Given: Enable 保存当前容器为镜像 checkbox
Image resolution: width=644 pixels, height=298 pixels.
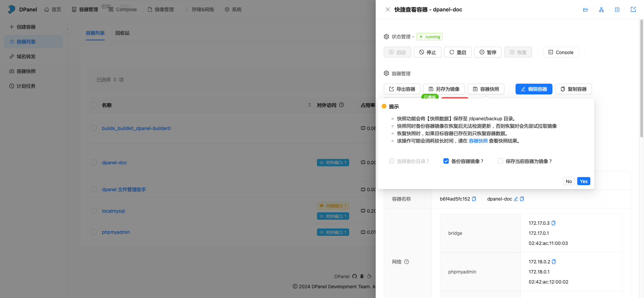Looking at the screenshot, I should coord(500,161).
